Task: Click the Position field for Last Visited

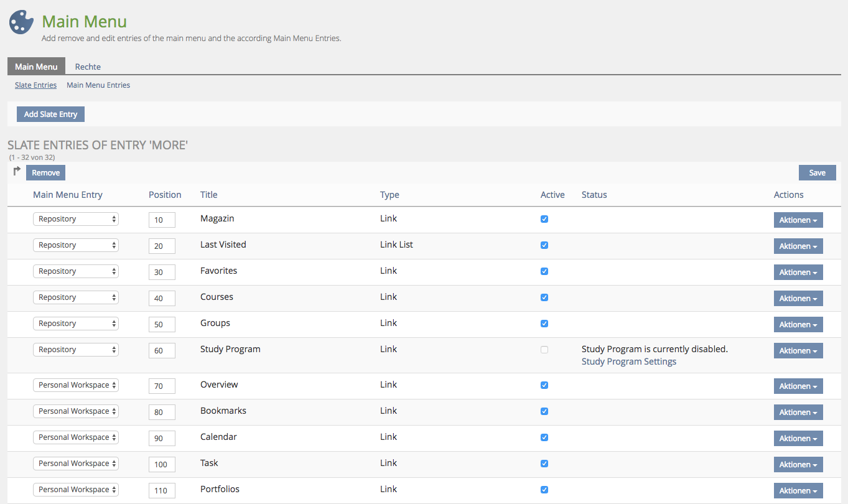Action: pyautogui.click(x=162, y=246)
